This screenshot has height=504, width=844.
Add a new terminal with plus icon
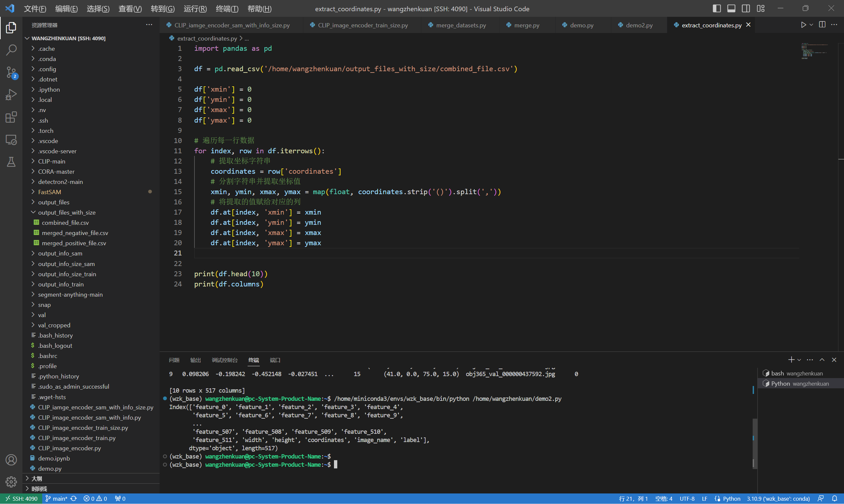pyautogui.click(x=791, y=360)
